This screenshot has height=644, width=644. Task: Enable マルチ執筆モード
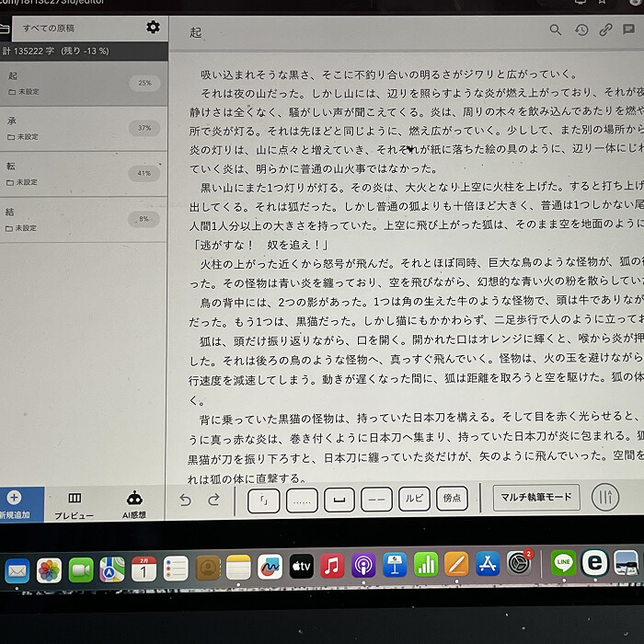(x=536, y=498)
